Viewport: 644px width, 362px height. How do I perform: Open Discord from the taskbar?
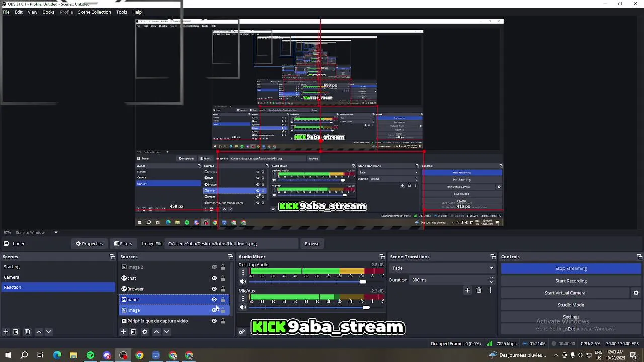[x=107, y=355]
